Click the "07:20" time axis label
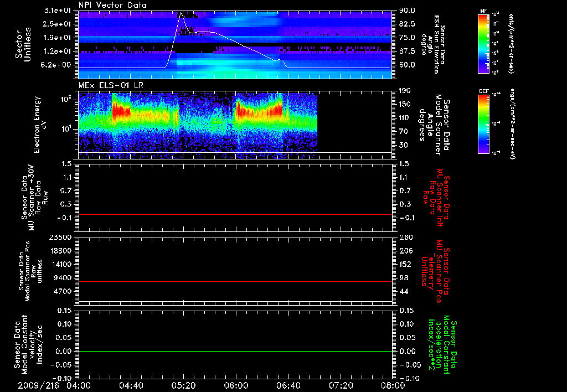Image resolution: width=567 pixels, height=392 pixels. [341, 386]
